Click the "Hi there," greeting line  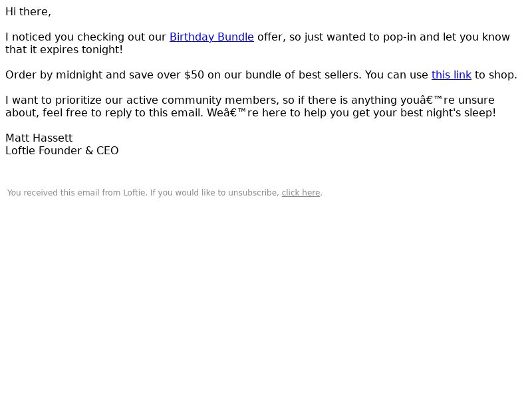click(x=28, y=12)
